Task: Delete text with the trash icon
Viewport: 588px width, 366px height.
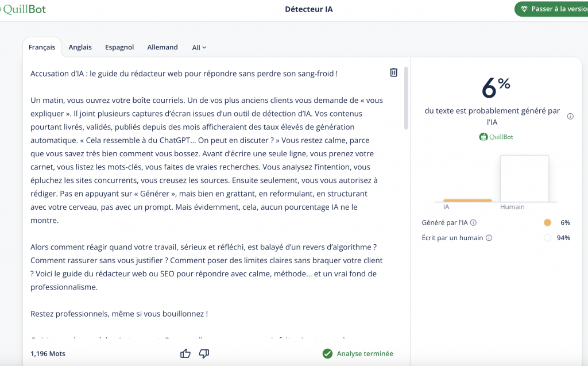Action: 393,72
